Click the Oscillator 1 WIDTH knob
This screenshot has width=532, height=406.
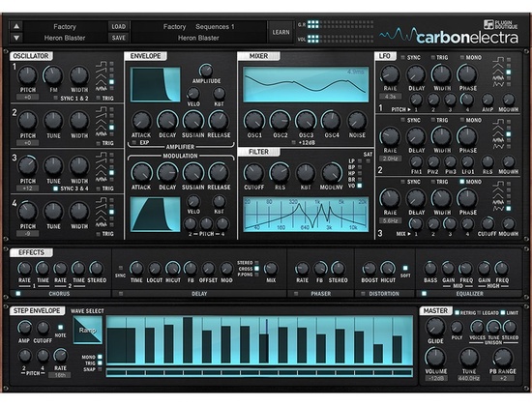pyautogui.click(x=79, y=75)
